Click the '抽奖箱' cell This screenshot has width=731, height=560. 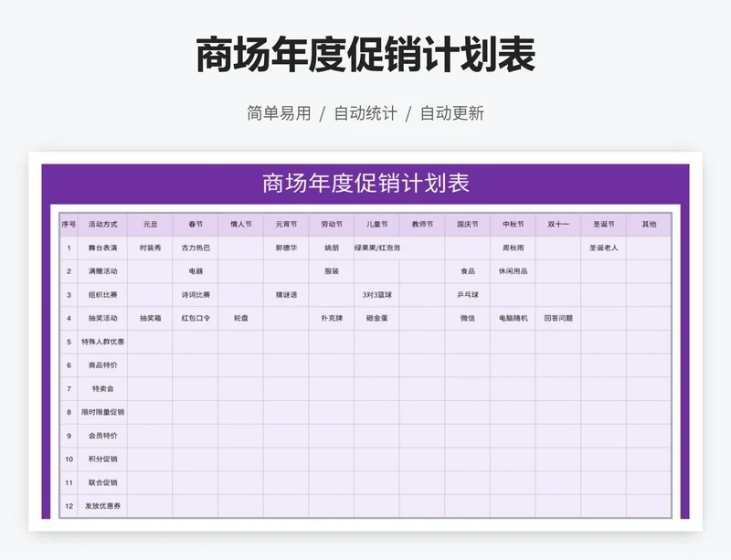[150, 319]
